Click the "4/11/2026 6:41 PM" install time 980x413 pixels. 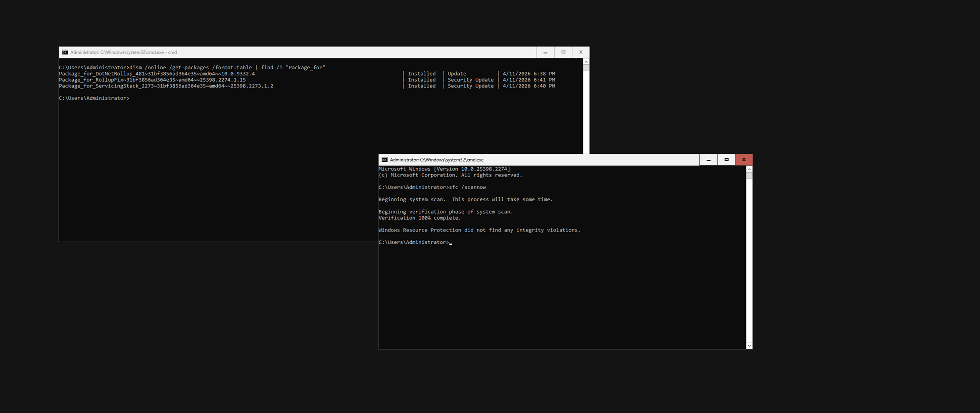tap(529, 80)
